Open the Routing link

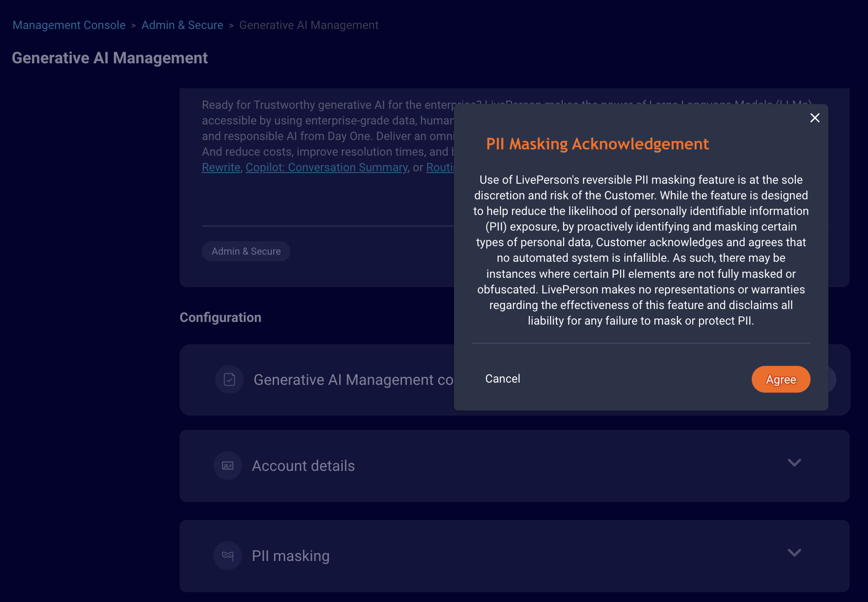pyautogui.click(x=442, y=167)
